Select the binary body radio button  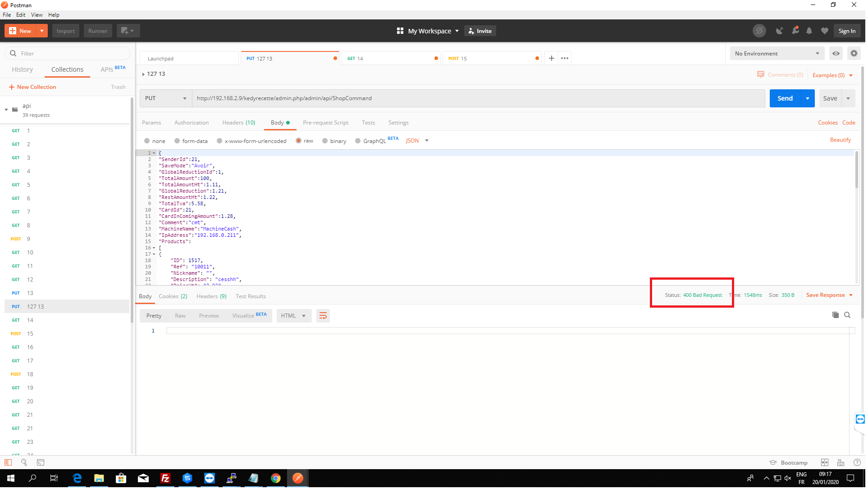(326, 141)
